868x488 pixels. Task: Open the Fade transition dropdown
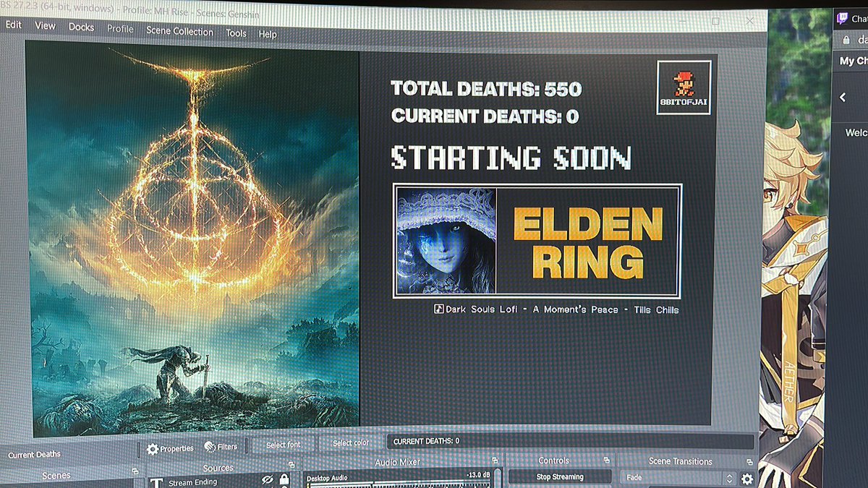pos(678,478)
